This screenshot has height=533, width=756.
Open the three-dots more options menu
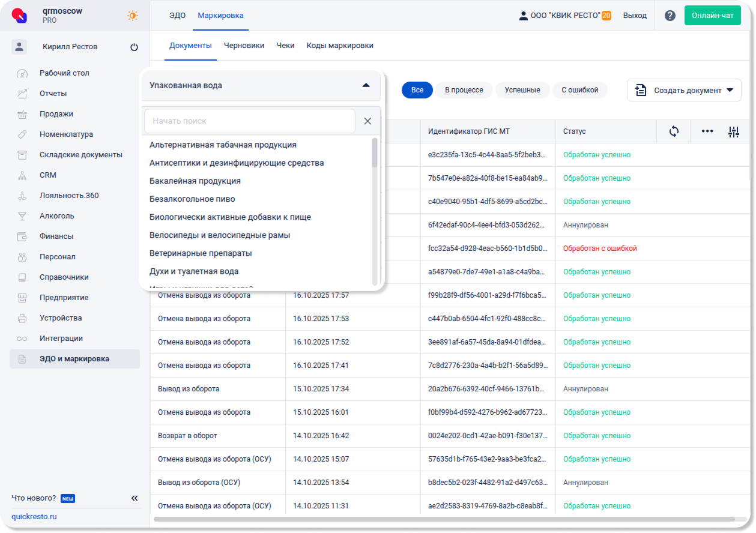707,131
